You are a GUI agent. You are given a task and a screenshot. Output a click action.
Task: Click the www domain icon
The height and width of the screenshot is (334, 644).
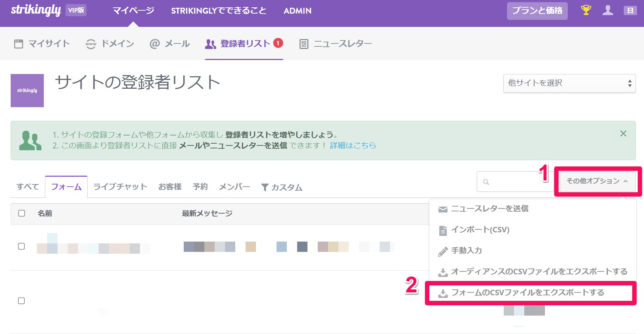(91, 44)
